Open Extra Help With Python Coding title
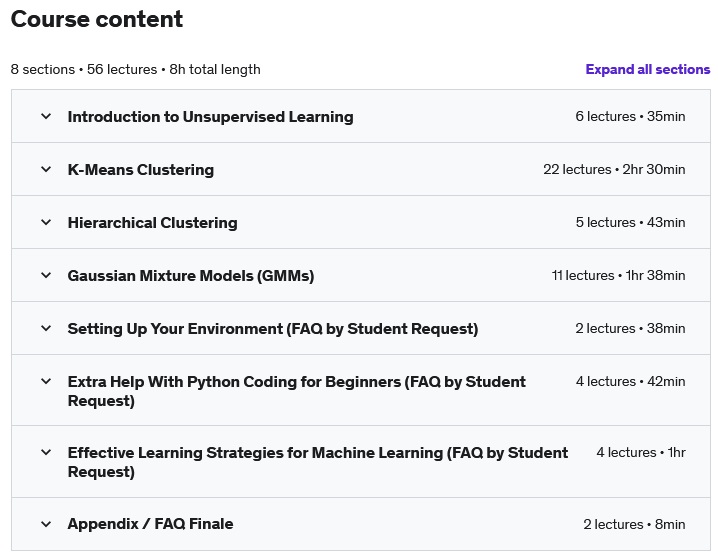The image size is (718, 557). tap(297, 391)
